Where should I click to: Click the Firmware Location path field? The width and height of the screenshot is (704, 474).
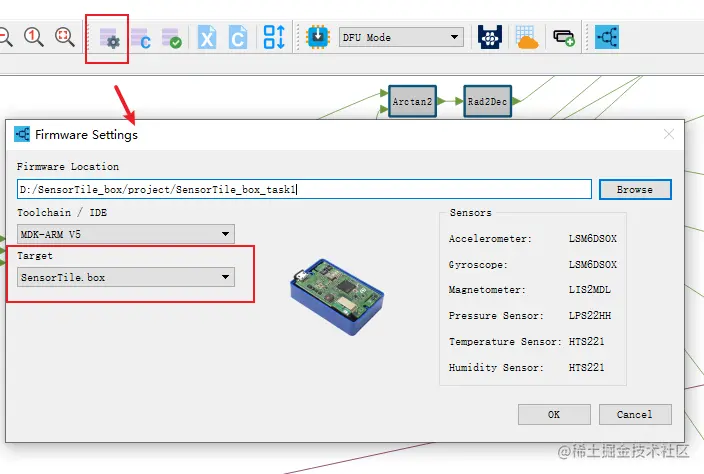click(x=304, y=189)
